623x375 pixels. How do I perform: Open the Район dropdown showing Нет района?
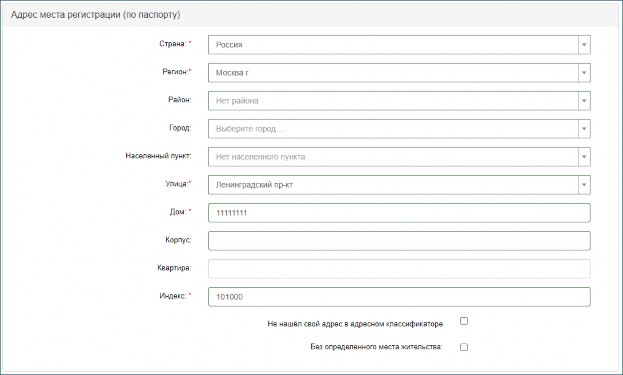tap(399, 101)
